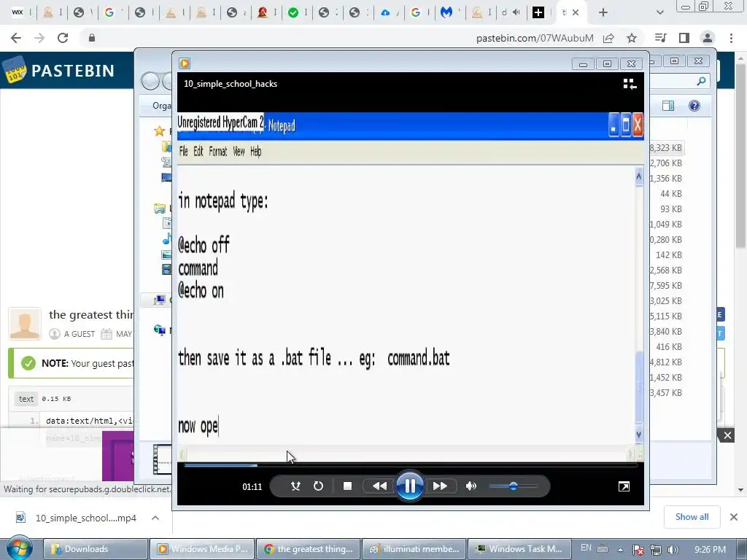
Task: Click the EN language indicator
Action: click(586, 548)
